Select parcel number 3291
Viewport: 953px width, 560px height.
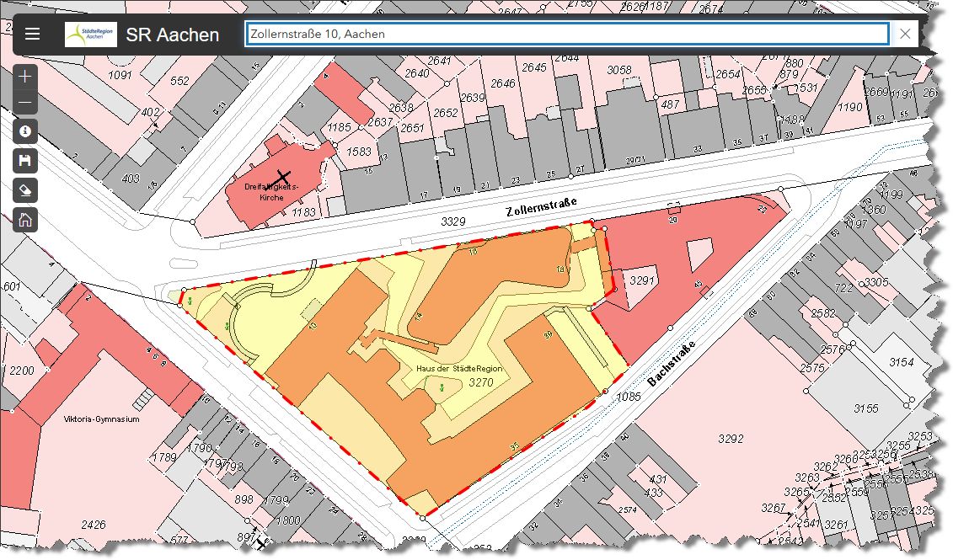[x=642, y=280]
